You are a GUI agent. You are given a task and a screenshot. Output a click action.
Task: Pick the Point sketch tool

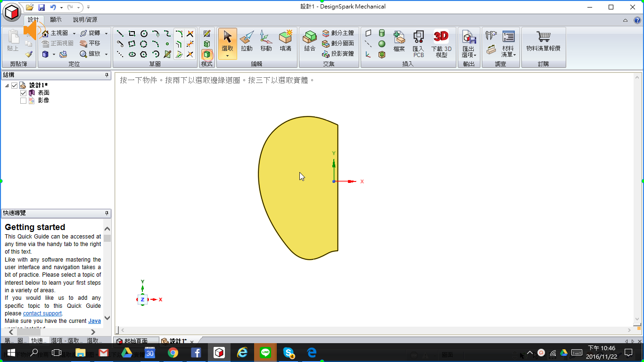[167, 44]
